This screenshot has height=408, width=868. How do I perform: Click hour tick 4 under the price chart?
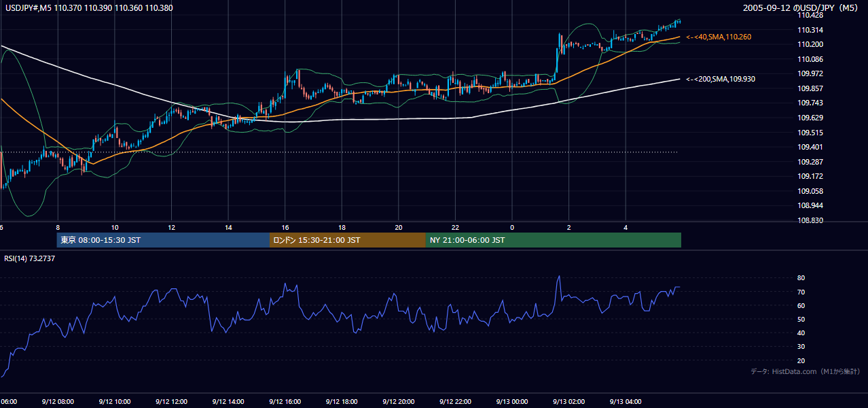[626, 227]
